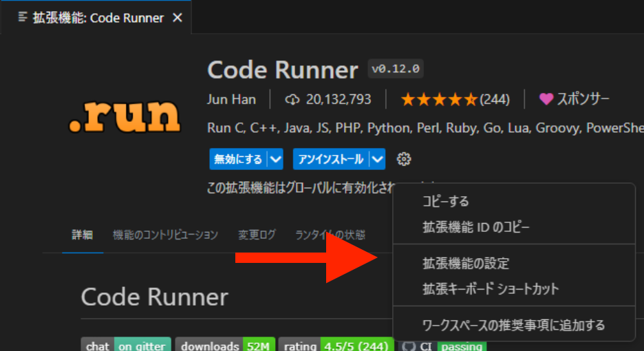This screenshot has width=644, height=351.
Task: Click the chat on gitter badge
Action: click(x=127, y=345)
